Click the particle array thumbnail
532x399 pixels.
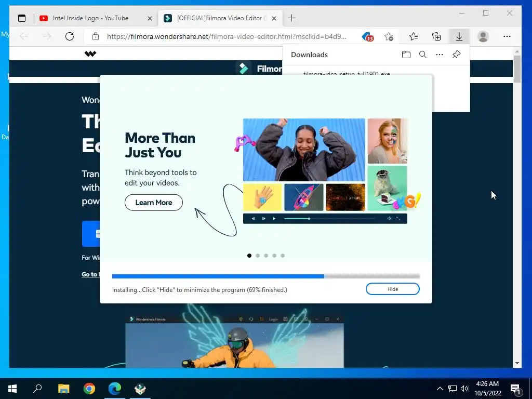345,197
